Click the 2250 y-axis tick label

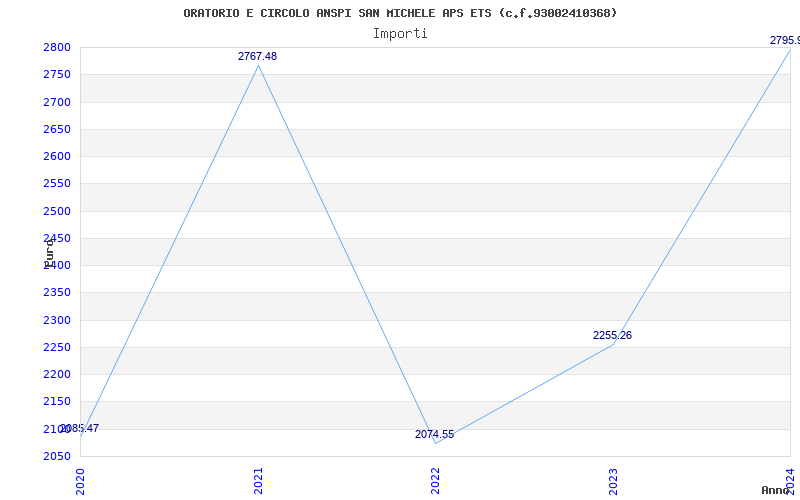click(x=57, y=347)
